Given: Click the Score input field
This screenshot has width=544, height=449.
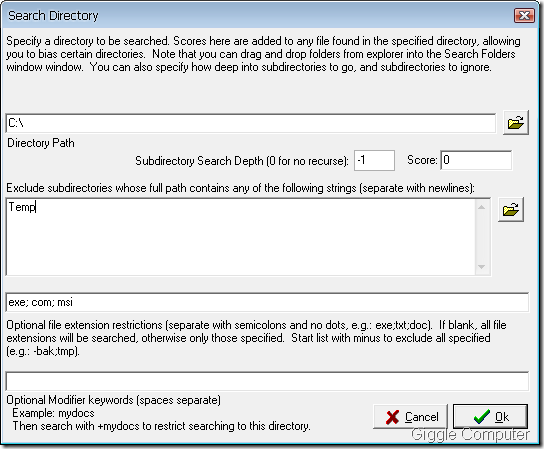Looking at the screenshot, I should click(x=476, y=160).
